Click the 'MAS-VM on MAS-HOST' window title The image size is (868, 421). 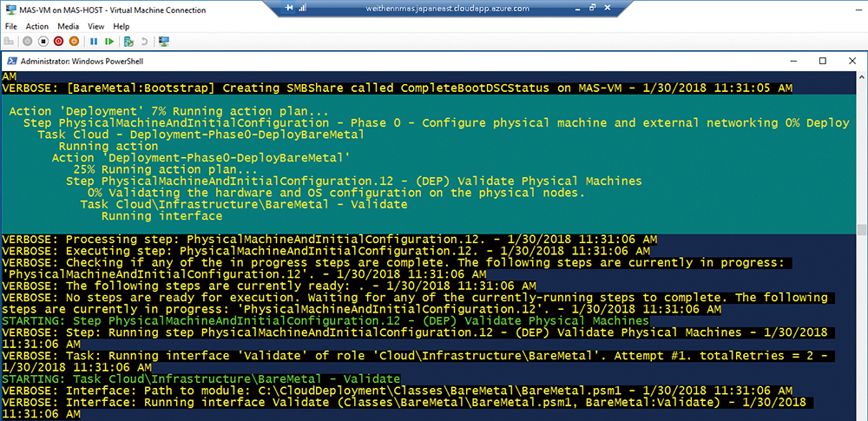coord(113,10)
